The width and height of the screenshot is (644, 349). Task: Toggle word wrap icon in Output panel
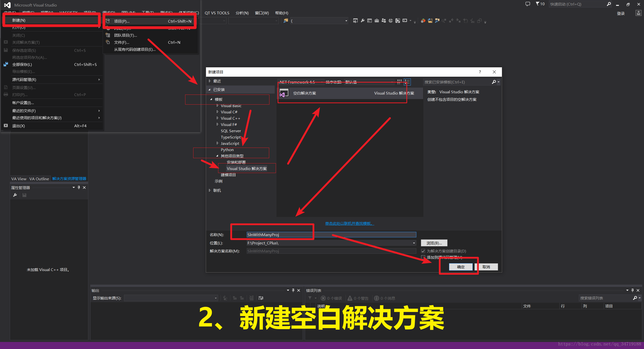[x=261, y=298]
